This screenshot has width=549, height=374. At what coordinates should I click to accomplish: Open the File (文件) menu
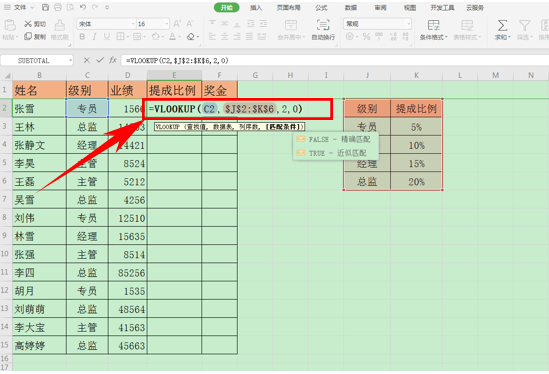pos(20,7)
